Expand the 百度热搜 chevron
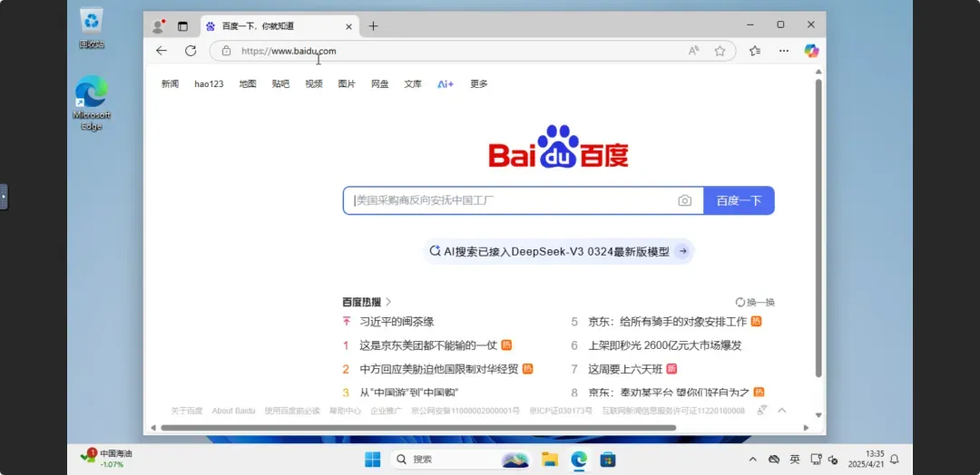This screenshot has width=980, height=475. [388, 302]
